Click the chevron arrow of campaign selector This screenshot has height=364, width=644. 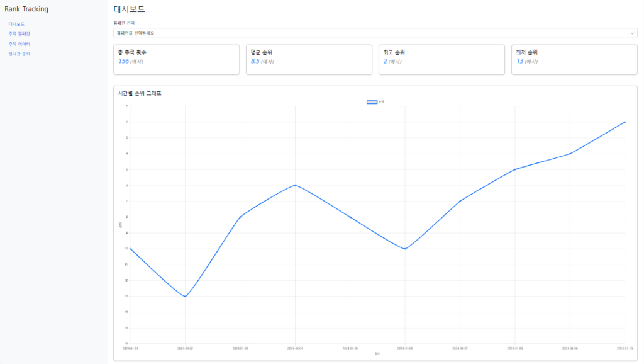(632, 33)
